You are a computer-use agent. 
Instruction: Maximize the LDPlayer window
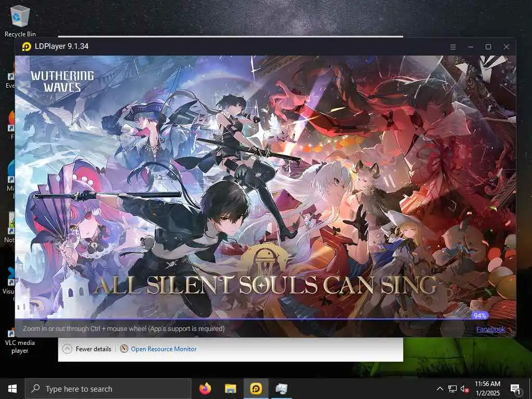(x=488, y=47)
